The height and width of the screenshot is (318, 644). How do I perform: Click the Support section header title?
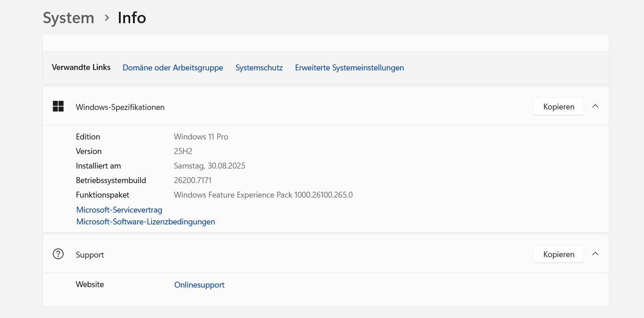pos(90,255)
